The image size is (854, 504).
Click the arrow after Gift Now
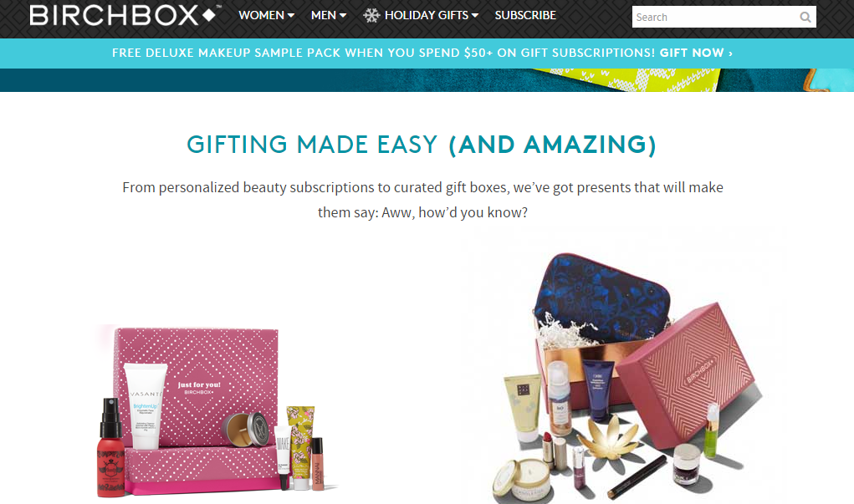pyautogui.click(x=730, y=53)
